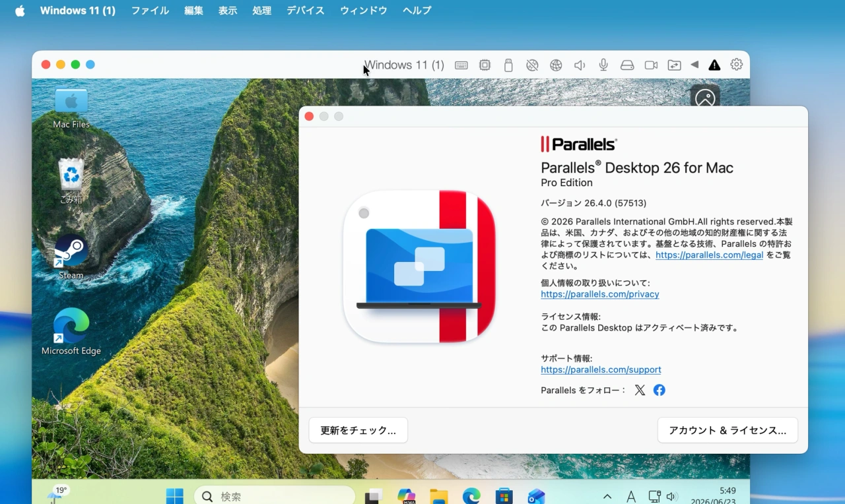845x504 pixels.
Task: Click the 更新をチェック... button
Action: pos(358,430)
